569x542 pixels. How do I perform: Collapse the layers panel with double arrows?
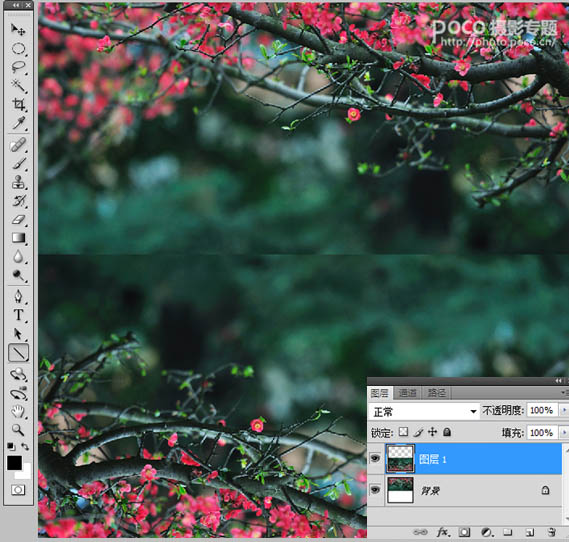pos(558,381)
